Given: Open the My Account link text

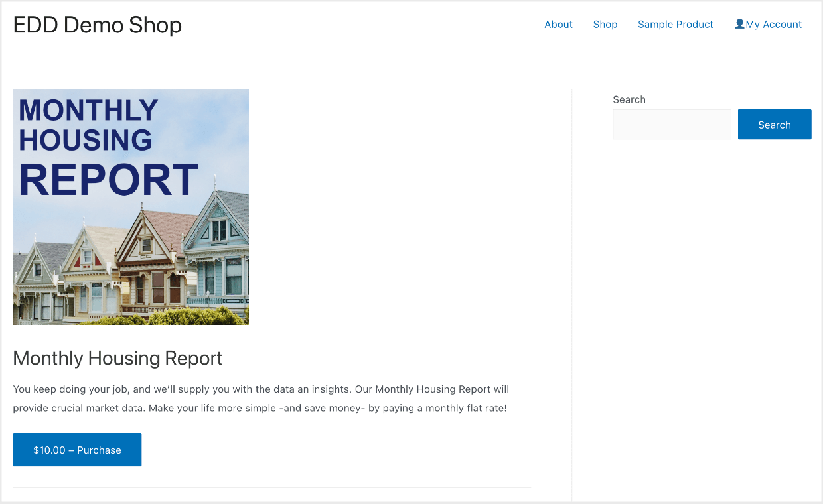Looking at the screenshot, I should click(x=773, y=25).
